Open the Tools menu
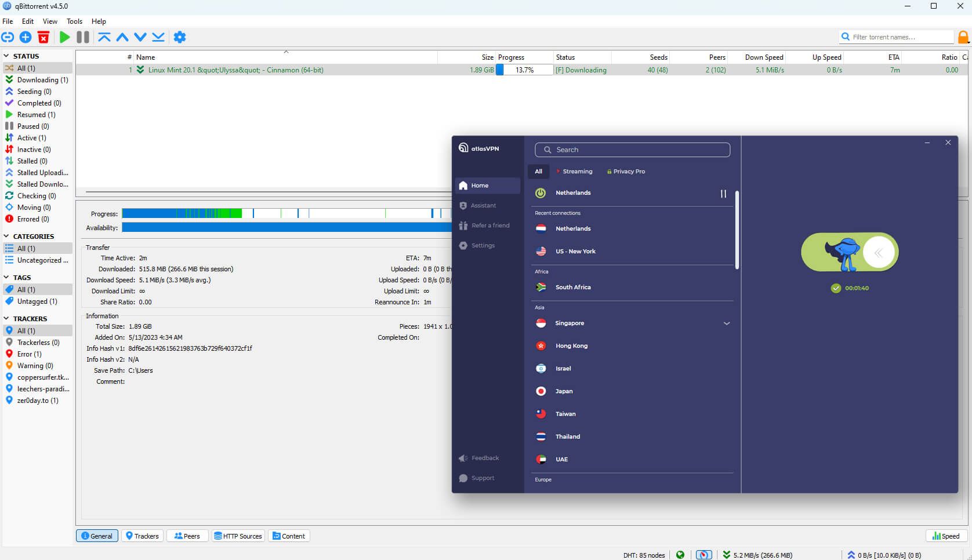Viewport: 972px width, 560px height. pos(74,21)
